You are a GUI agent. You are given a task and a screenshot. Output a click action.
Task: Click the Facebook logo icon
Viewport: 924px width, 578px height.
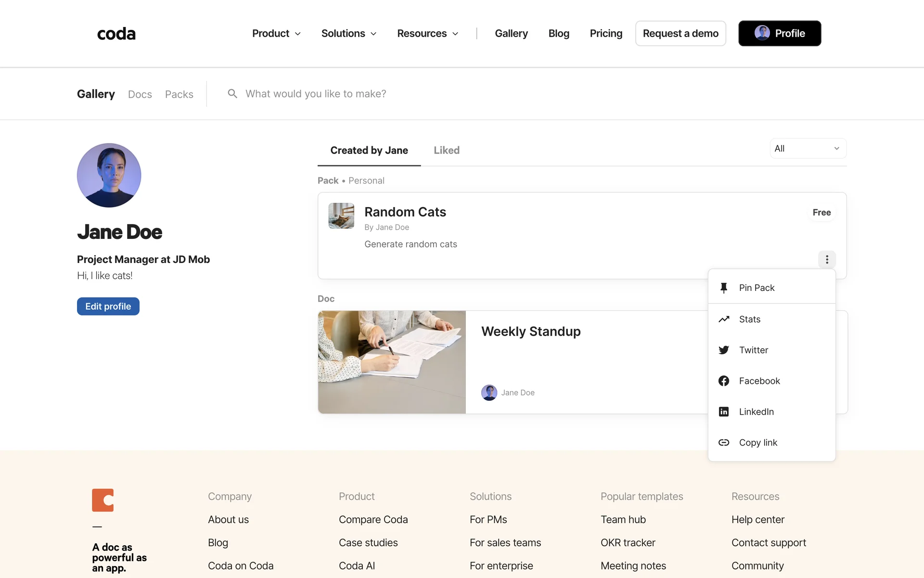tap(724, 381)
